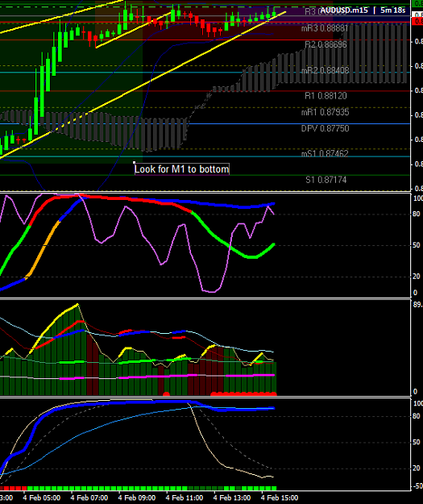Select the R1 0.88120 pivot label

(x=326, y=96)
